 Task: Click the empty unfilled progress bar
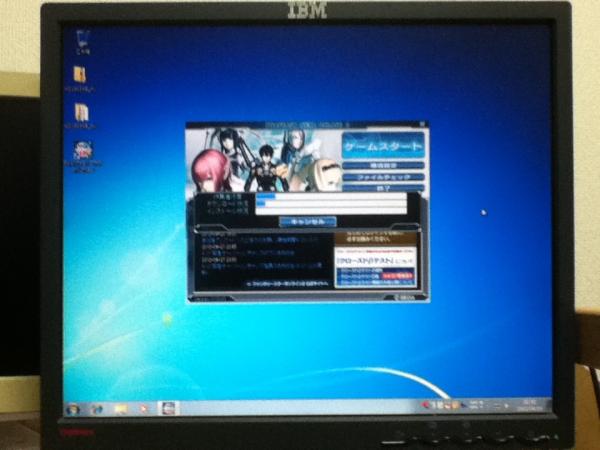[331, 210]
